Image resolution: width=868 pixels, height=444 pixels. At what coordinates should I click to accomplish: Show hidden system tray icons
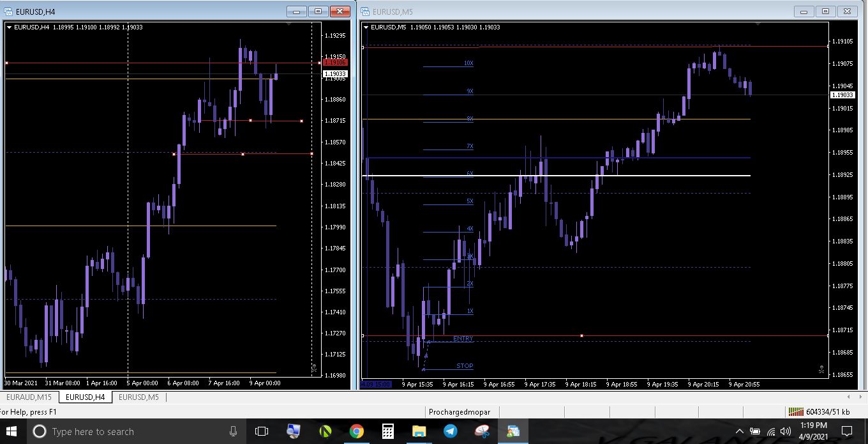tap(740, 431)
